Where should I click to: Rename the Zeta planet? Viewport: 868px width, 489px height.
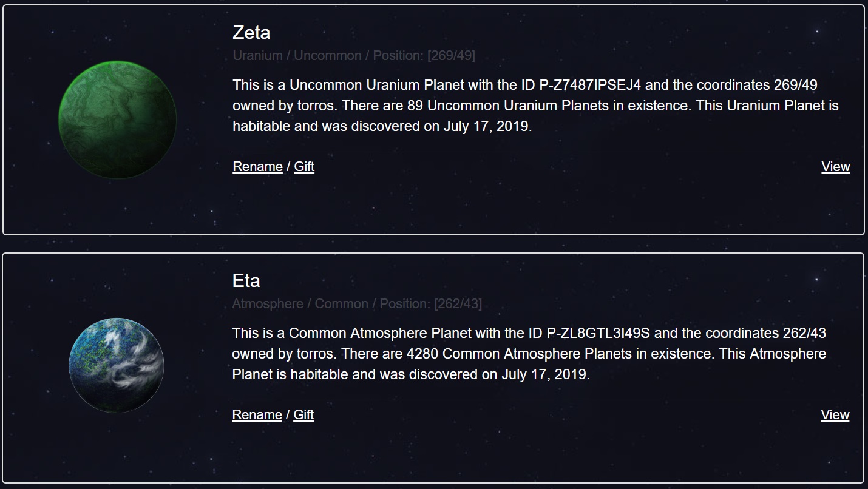click(257, 167)
